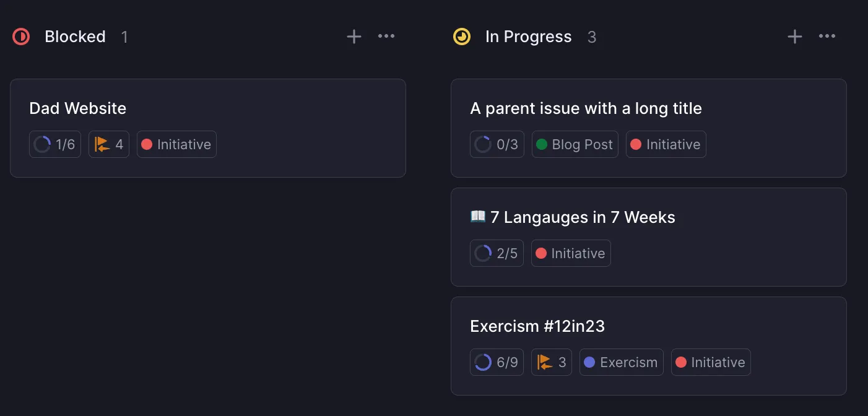868x416 pixels.
Task: Add new issue to Blocked column
Action: pyautogui.click(x=354, y=37)
